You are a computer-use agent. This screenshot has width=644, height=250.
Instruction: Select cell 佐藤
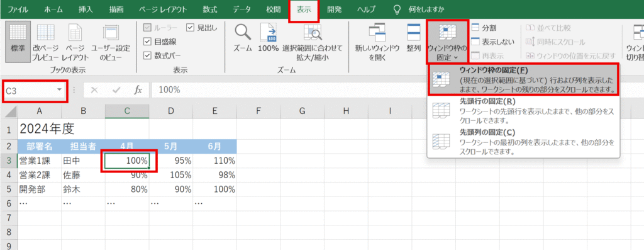(84, 175)
